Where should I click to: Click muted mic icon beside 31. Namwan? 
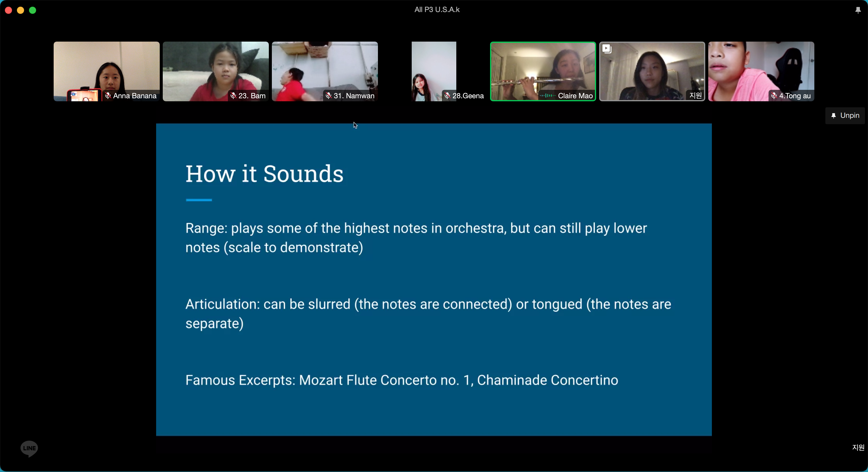[329, 96]
